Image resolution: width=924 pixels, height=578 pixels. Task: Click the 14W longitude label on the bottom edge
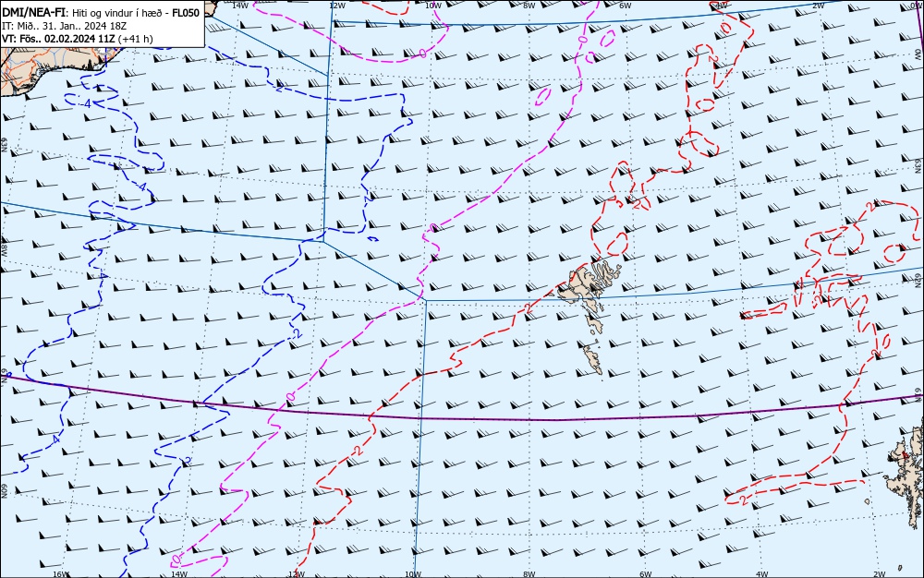pos(178,574)
